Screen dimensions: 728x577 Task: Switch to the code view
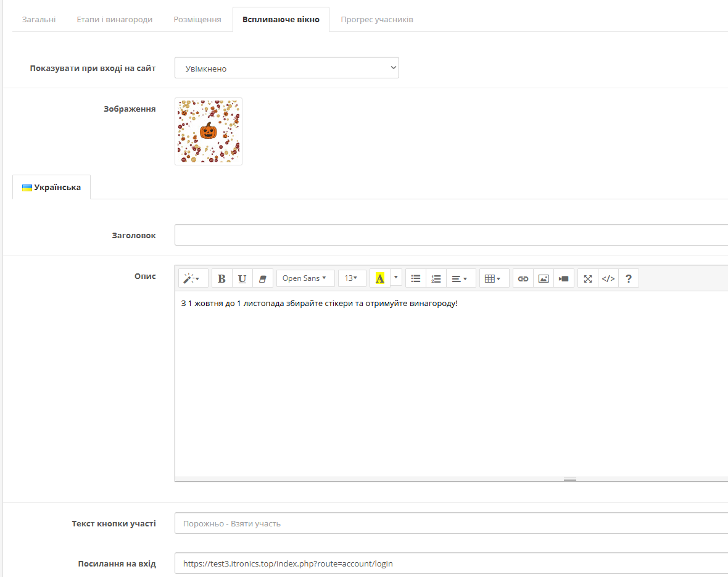608,278
